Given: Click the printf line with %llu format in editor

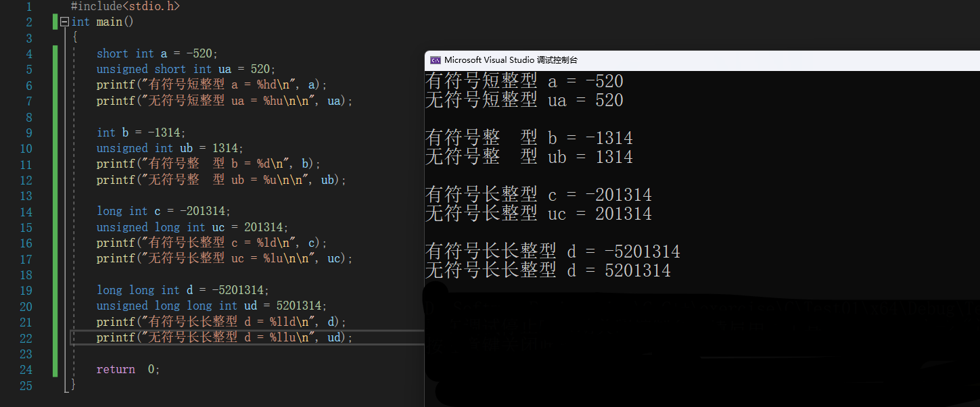Looking at the screenshot, I should [225, 337].
